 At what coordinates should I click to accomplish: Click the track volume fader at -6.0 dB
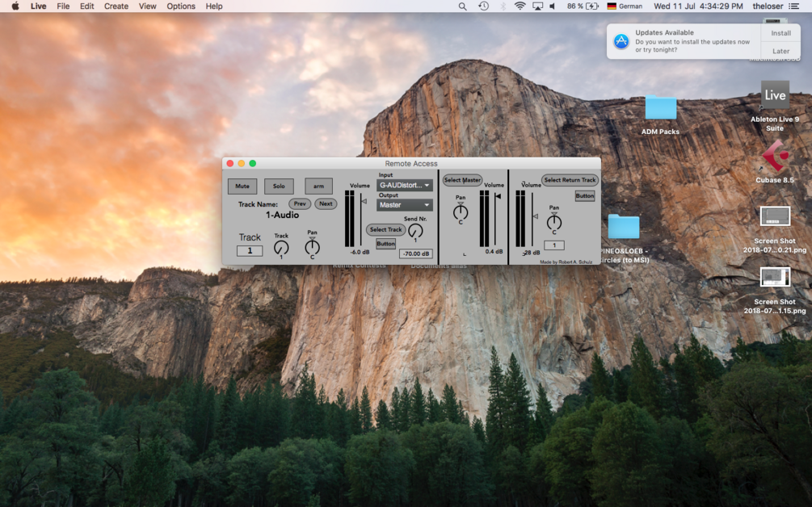(364, 201)
